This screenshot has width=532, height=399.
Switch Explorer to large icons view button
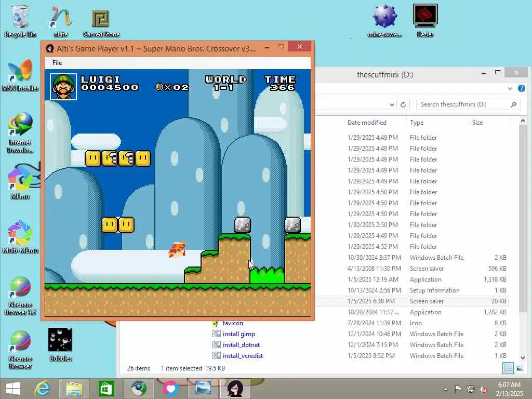(520, 368)
